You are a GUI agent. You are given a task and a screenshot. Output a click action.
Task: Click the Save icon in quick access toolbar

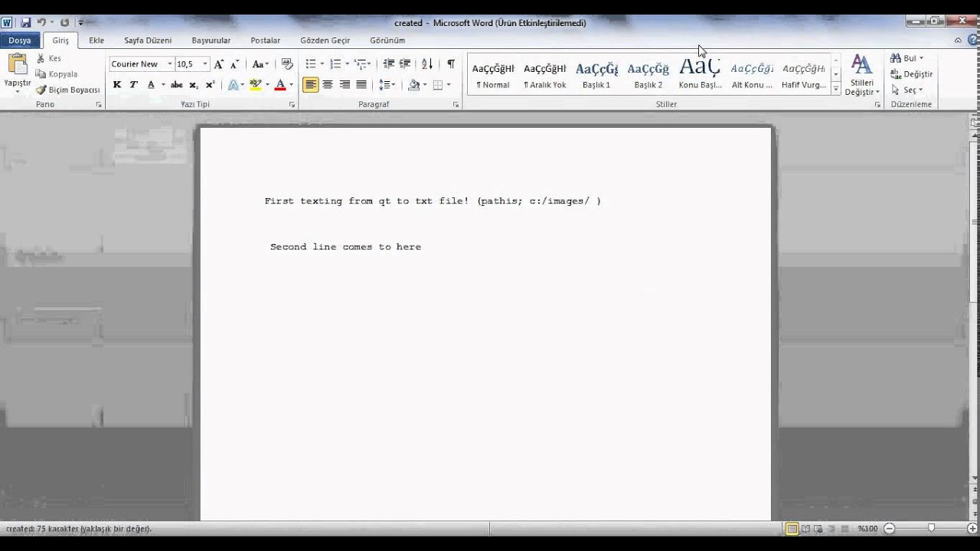[x=26, y=23]
